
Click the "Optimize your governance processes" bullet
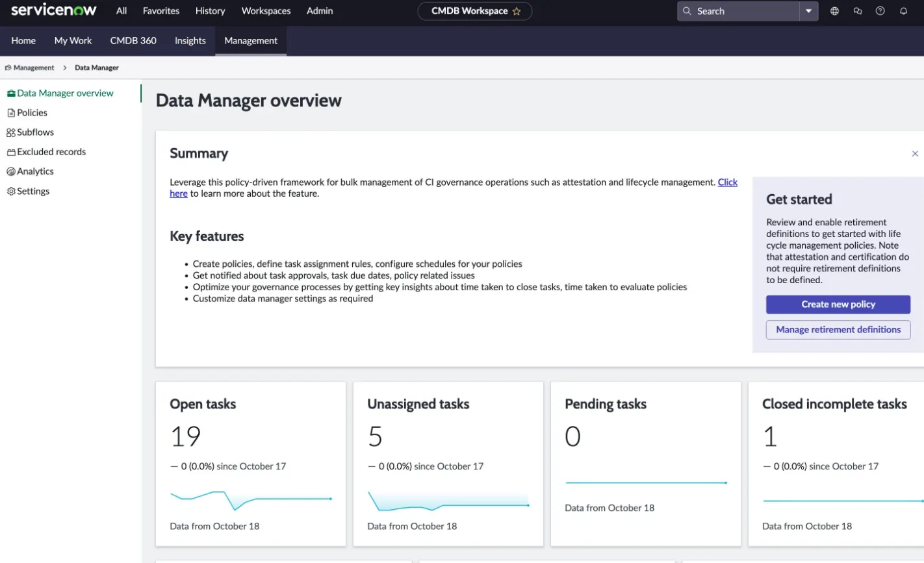coord(440,287)
